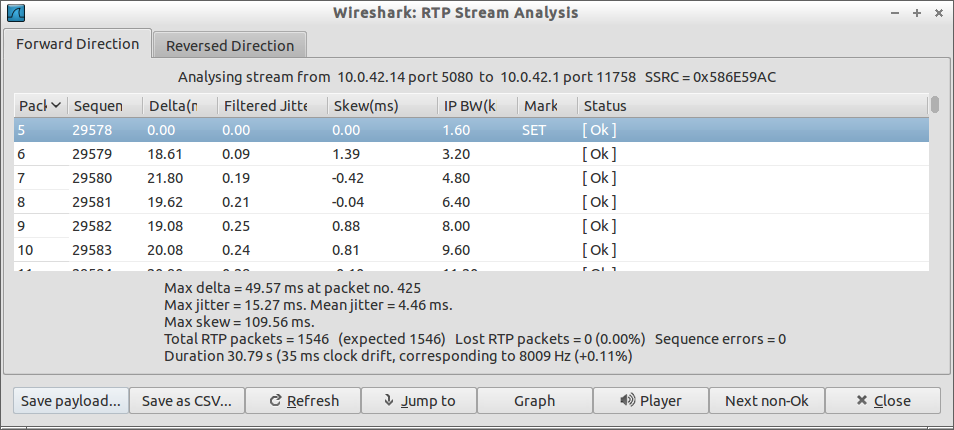
Task: Open the Save payload dialog
Action: pos(71,401)
